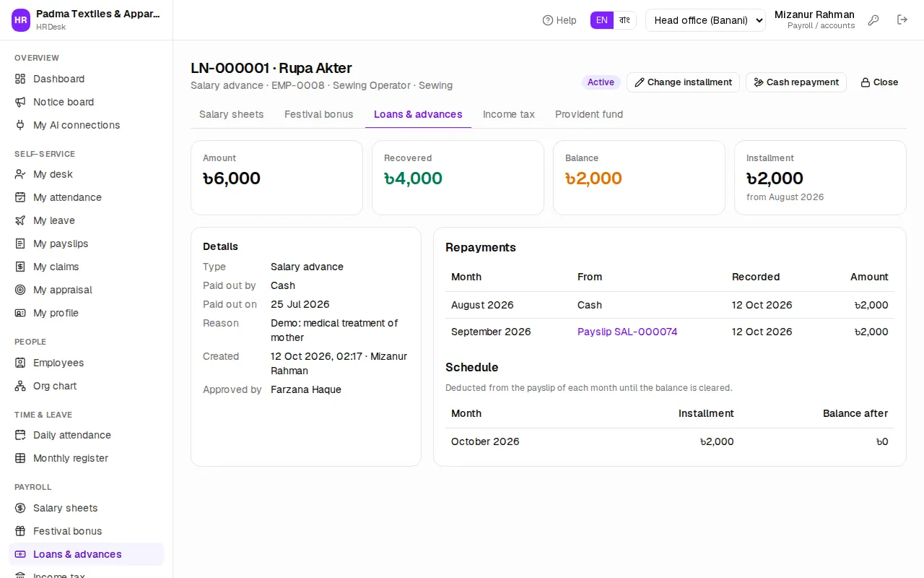Click the key icon in header
Viewport: 924px width, 578px height.
(873, 20)
